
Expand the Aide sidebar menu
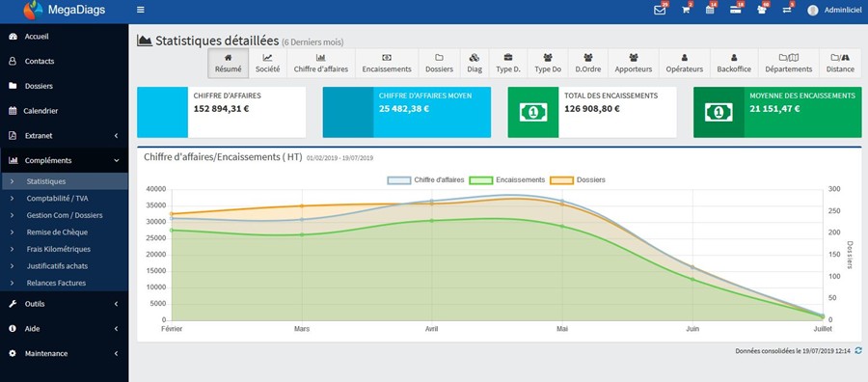(x=65, y=329)
